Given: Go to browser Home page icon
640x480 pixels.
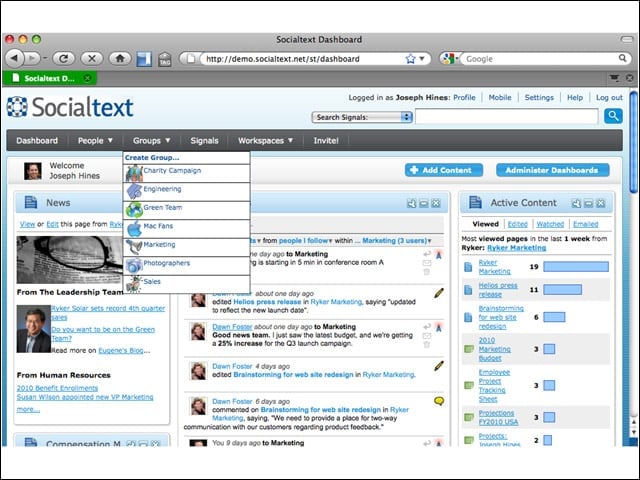Looking at the screenshot, I should 120,58.
